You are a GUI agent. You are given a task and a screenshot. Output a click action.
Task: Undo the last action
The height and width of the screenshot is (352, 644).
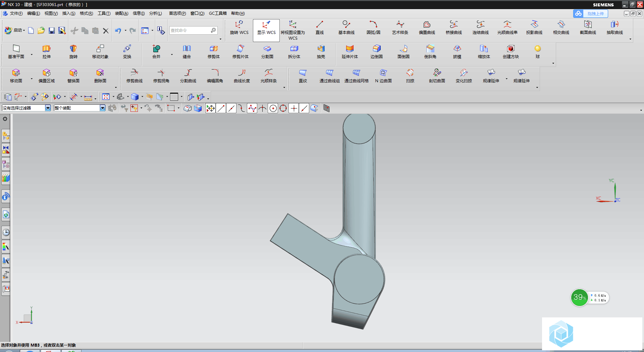pyautogui.click(x=118, y=31)
